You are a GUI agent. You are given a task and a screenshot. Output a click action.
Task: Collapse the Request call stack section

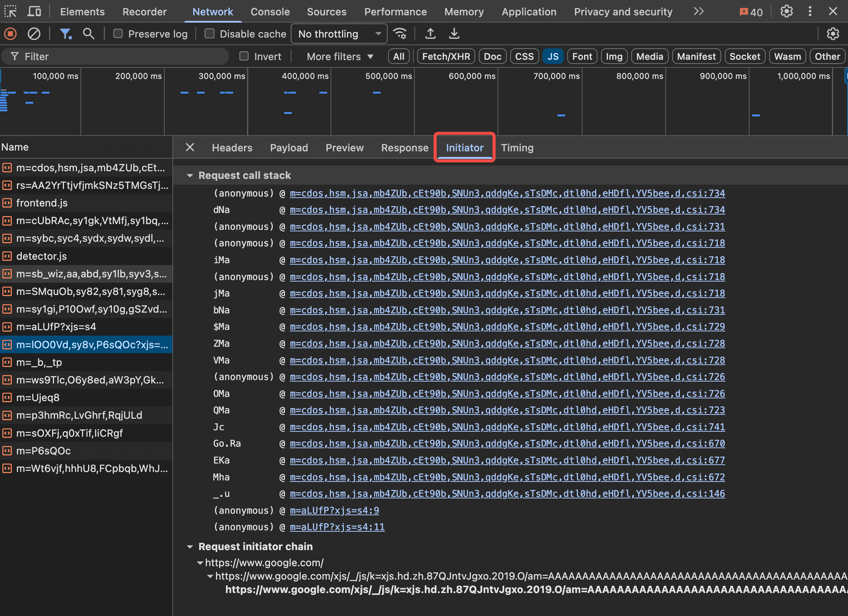(190, 175)
